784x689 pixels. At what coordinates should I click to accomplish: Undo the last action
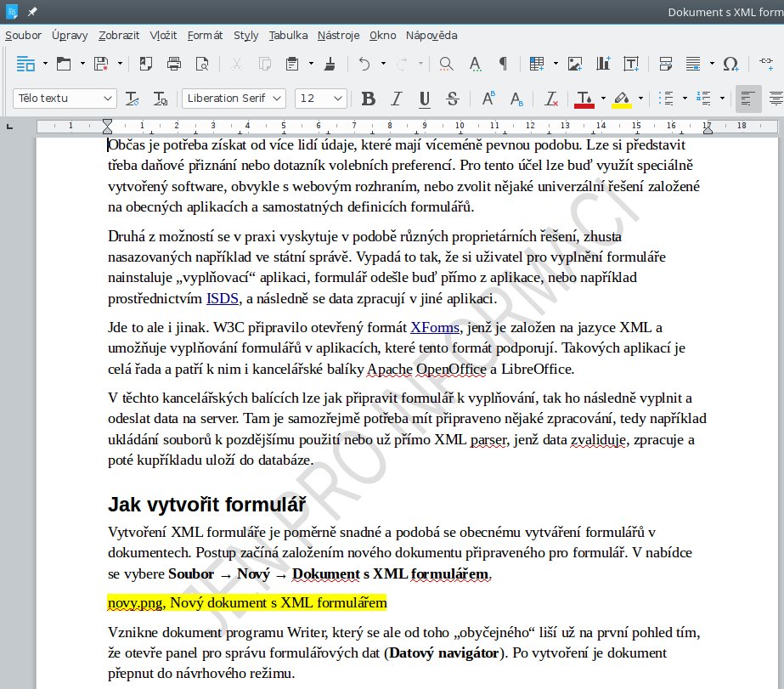coord(364,64)
